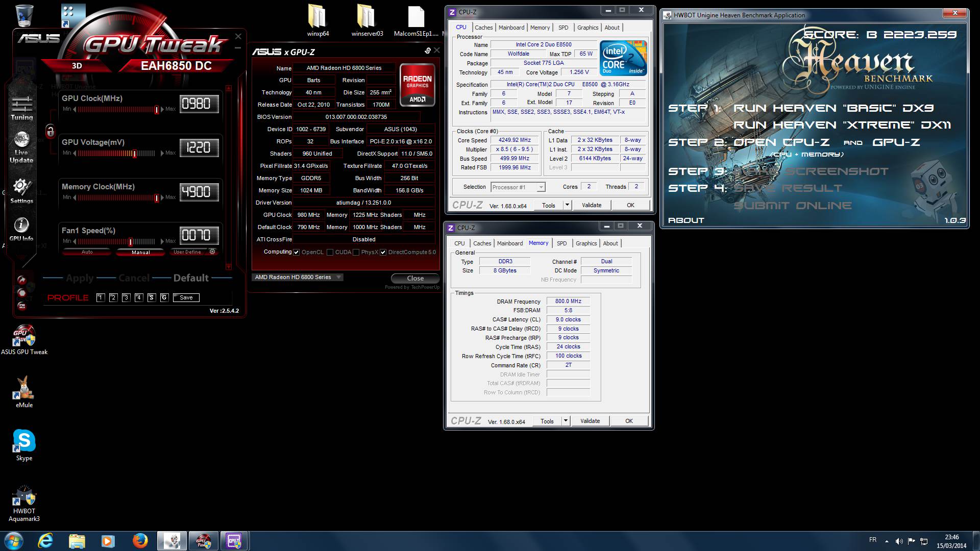Image resolution: width=980 pixels, height=551 pixels.
Task: Click the GPU Clock slider Min arrow
Action: 75,109
